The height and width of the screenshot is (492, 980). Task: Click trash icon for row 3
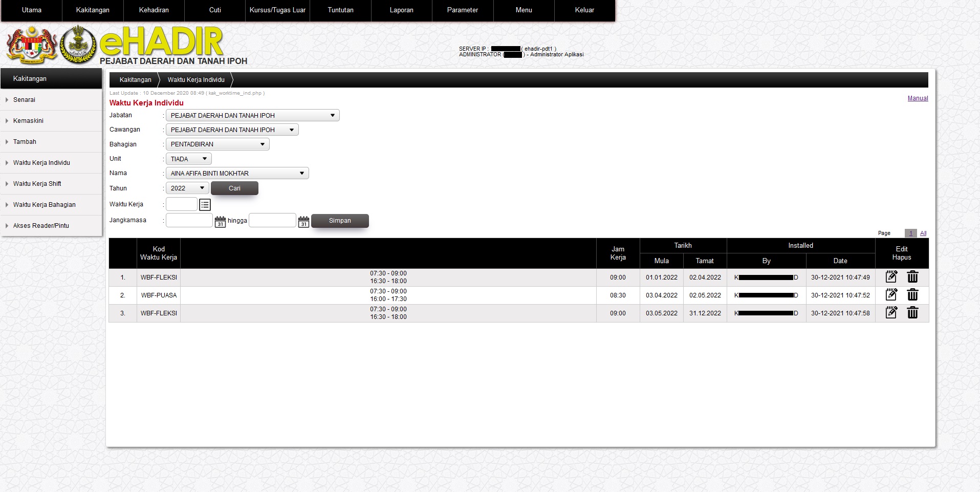coord(912,313)
